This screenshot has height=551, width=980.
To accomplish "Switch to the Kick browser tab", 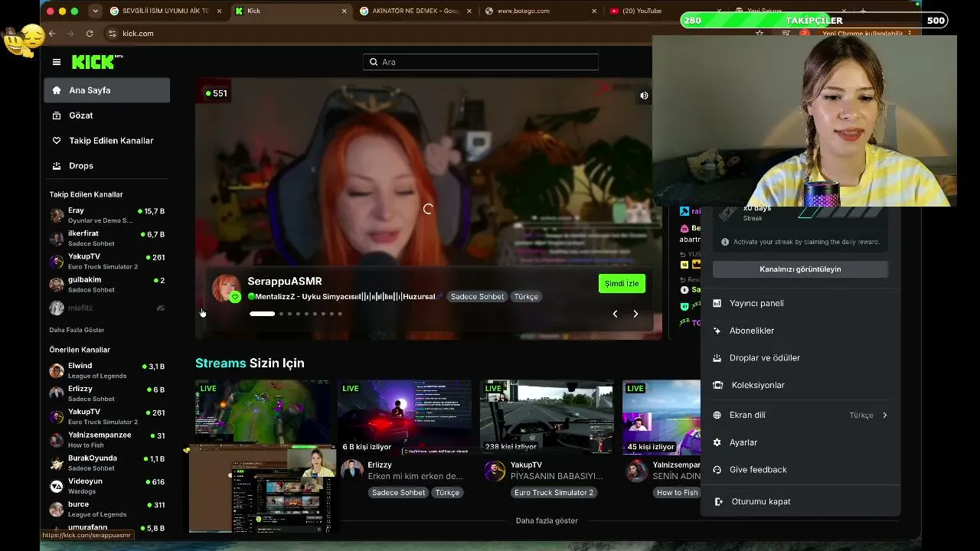I will [x=291, y=11].
